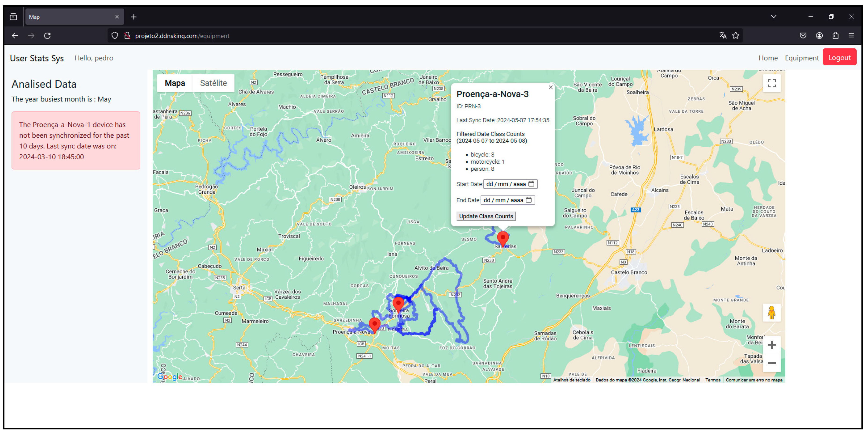
Task: Open the Equipment nav link
Action: 802,58
